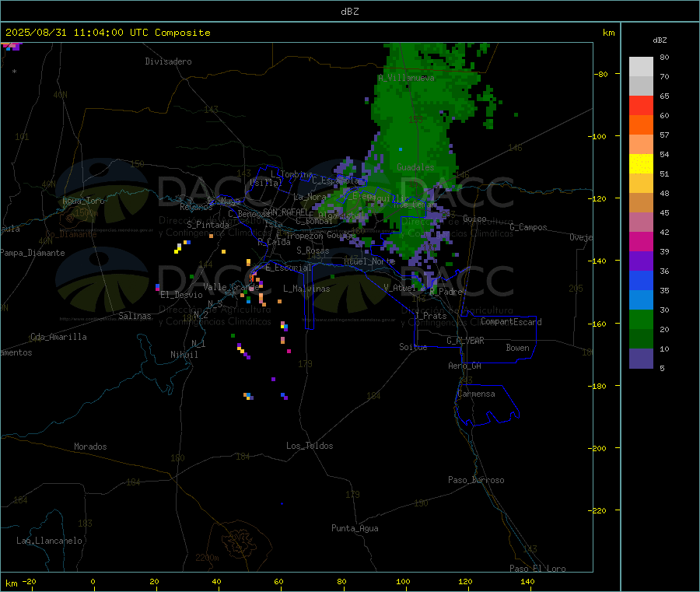Click the Agua_Toro map label

tap(83, 201)
